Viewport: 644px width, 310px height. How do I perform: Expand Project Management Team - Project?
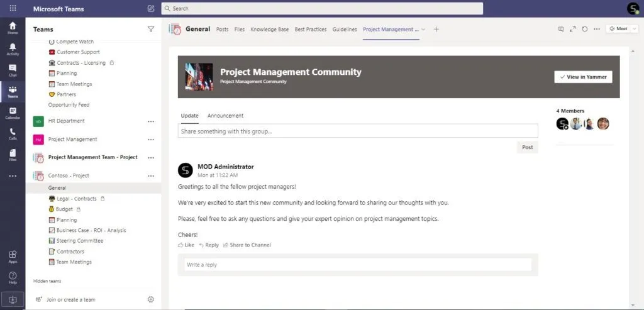pyautogui.click(x=93, y=157)
